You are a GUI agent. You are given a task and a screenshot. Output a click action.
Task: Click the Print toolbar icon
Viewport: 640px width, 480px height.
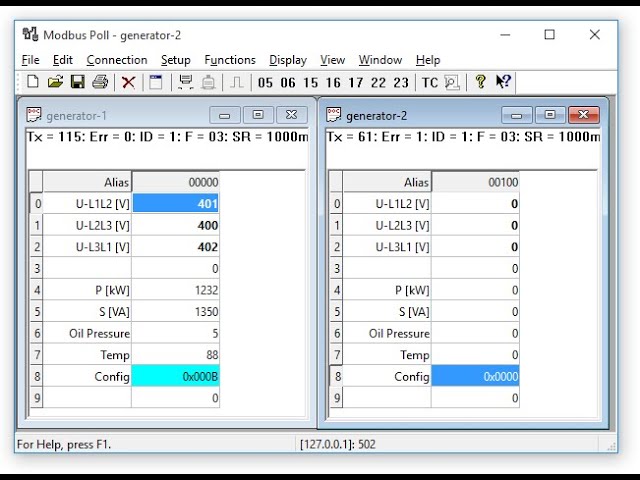(x=99, y=82)
